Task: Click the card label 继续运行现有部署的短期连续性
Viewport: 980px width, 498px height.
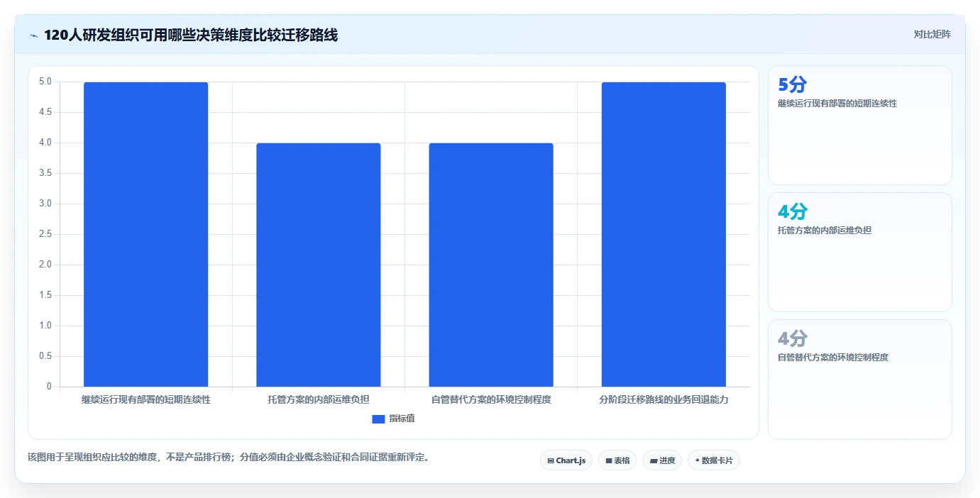Action: [x=837, y=104]
